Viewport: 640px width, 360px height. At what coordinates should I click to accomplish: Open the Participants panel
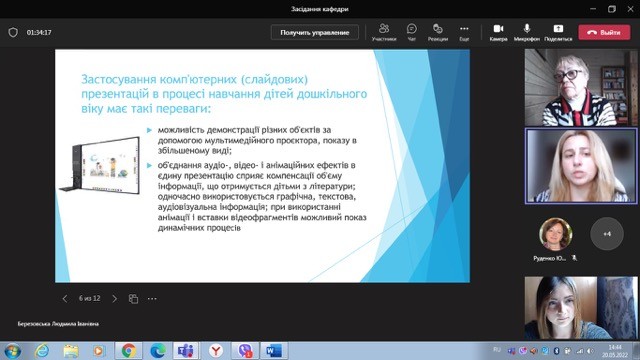click(x=384, y=32)
